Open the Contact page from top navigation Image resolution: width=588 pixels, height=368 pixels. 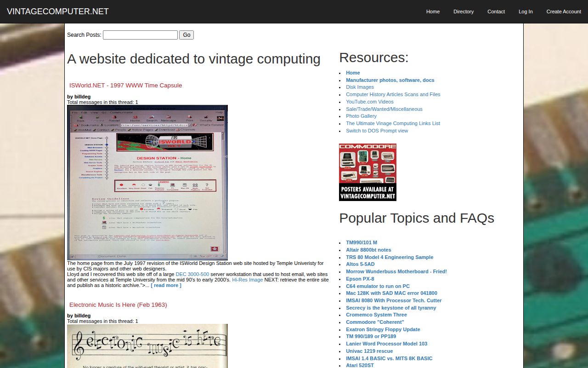coord(496,11)
